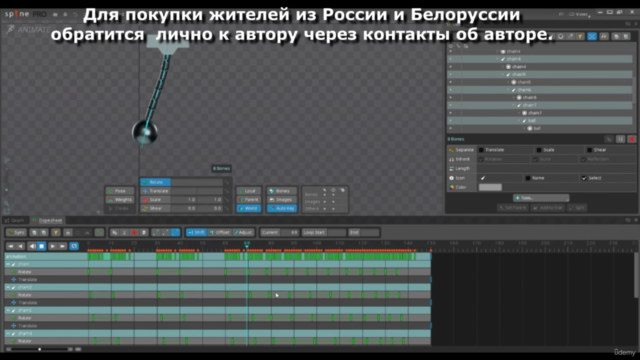
Task: Activate the Scale tool
Action: 156,200
